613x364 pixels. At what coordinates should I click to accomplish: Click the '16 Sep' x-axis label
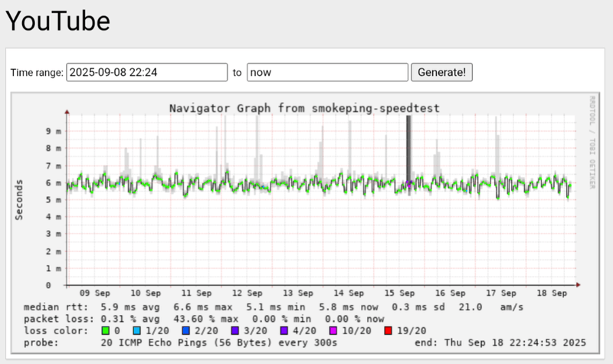tap(450, 293)
